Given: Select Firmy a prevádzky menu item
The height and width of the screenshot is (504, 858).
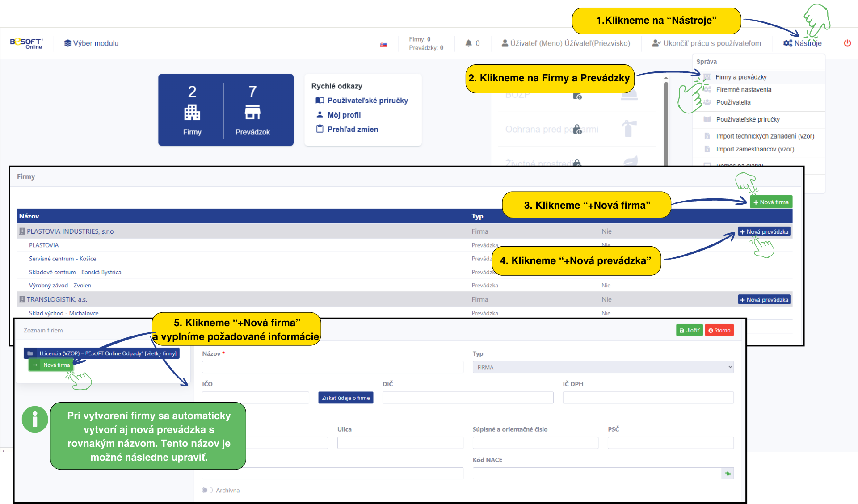Looking at the screenshot, I should tap(741, 77).
